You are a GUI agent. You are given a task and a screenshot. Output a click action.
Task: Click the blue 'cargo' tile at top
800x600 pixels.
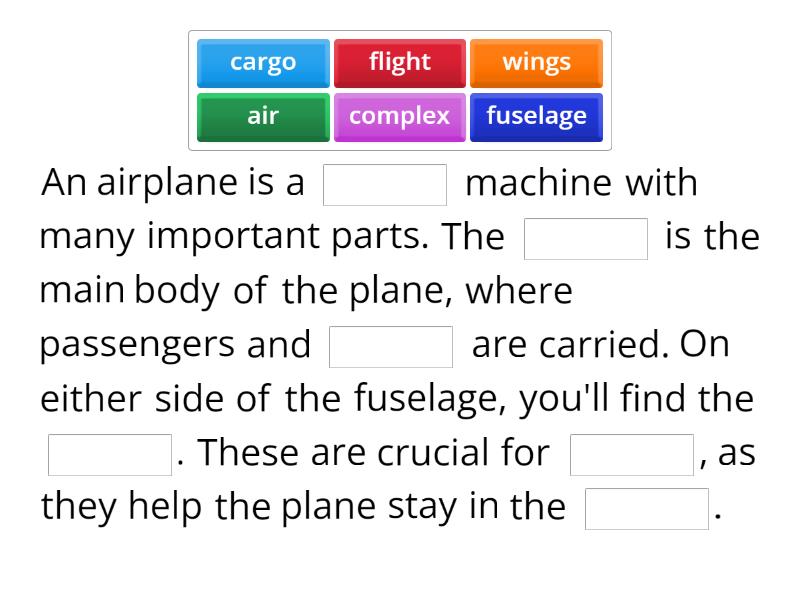coord(262,62)
